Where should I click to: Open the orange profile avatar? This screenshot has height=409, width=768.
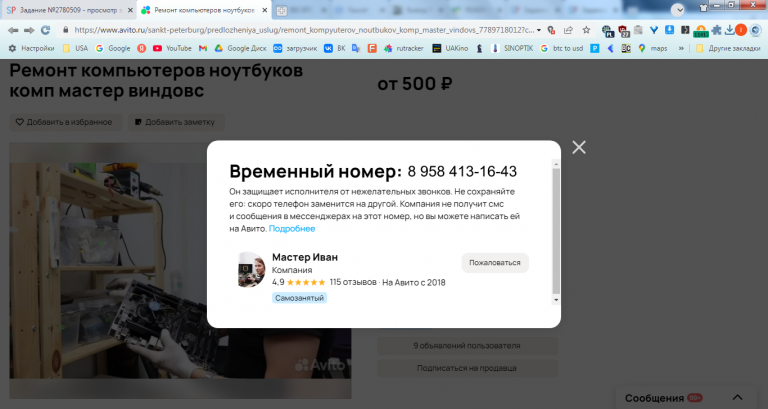point(741,30)
